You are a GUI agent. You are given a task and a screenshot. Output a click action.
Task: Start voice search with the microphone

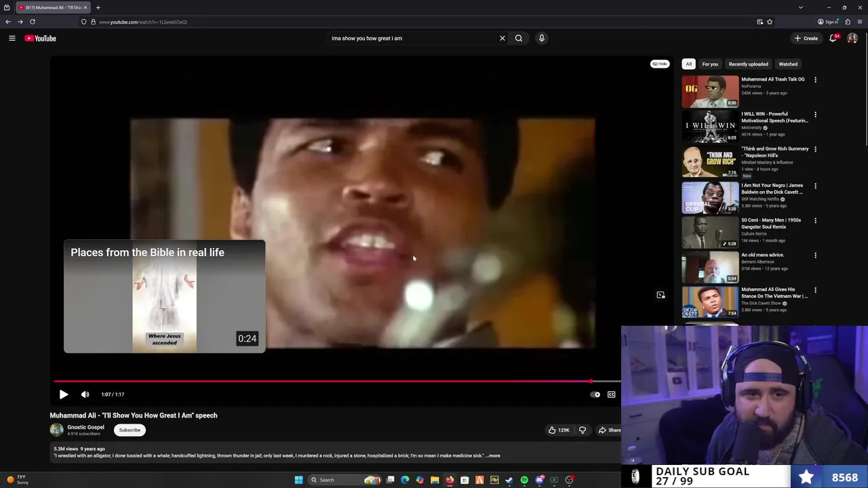coord(542,38)
